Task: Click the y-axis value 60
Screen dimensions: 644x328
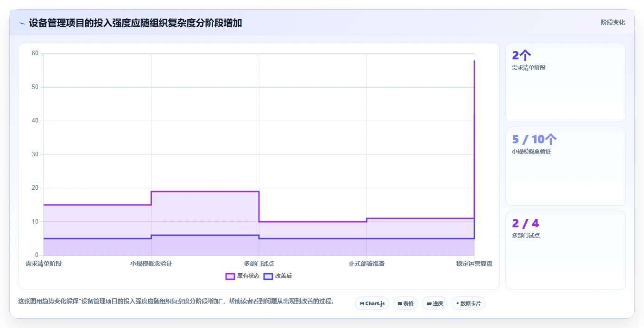Action: click(35, 53)
